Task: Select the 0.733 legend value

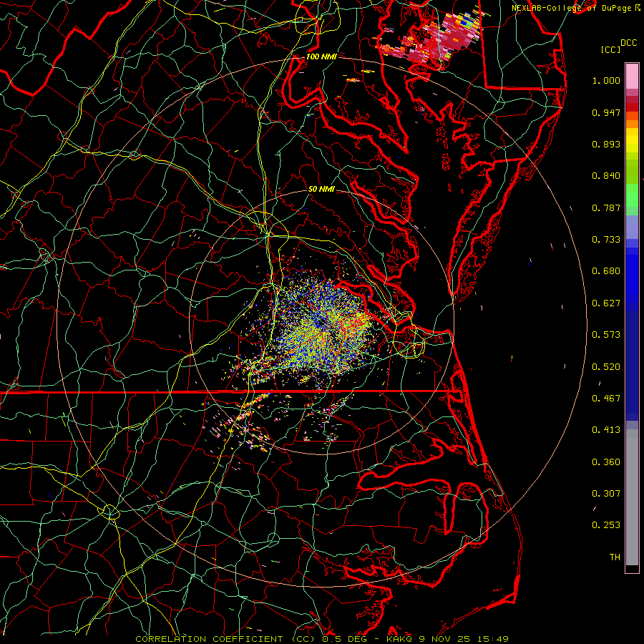Action: [606, 240]
